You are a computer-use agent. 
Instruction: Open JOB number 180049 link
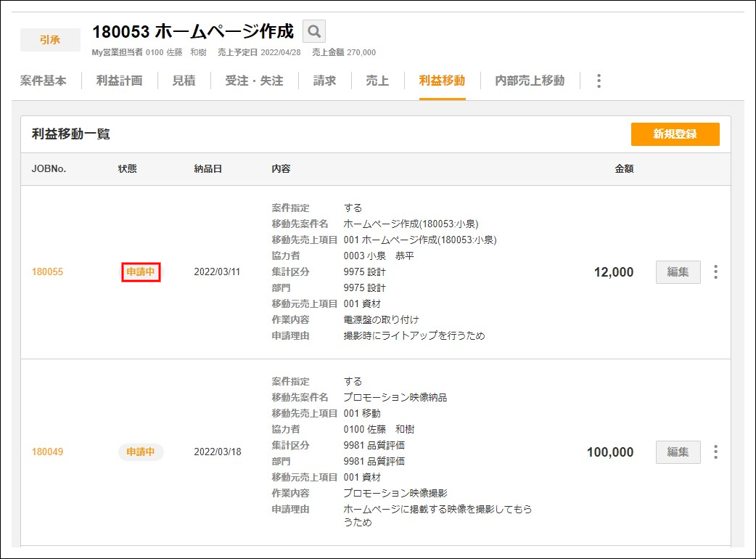tap(47, 452)
